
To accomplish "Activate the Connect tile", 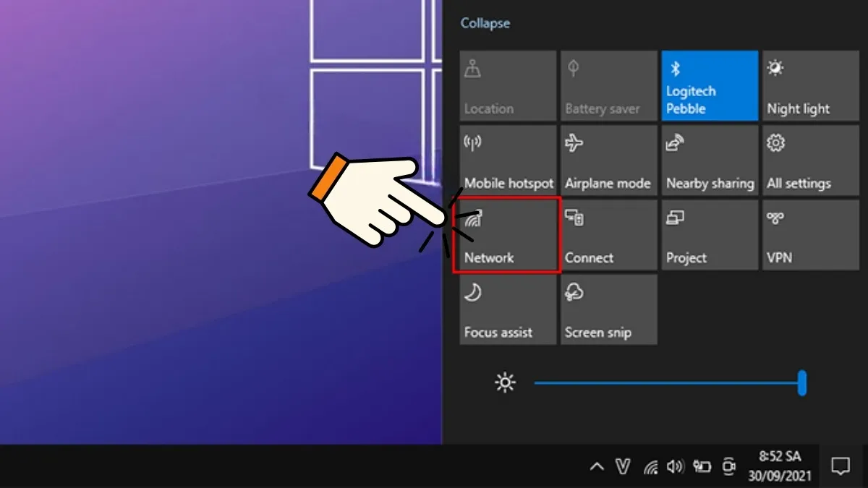I will (608, 235).
